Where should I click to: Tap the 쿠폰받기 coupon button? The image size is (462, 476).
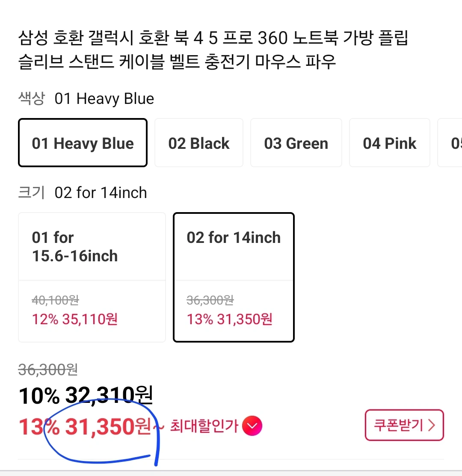pos(404,425)
